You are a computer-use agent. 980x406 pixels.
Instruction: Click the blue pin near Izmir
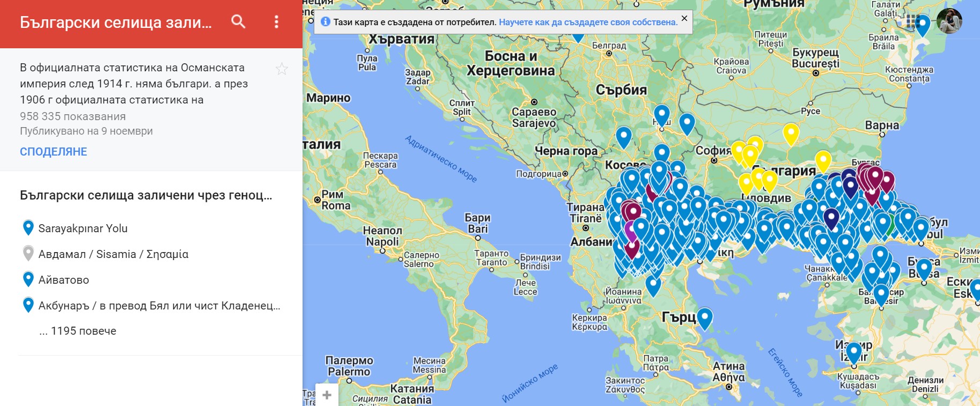(x=853, y=353)
